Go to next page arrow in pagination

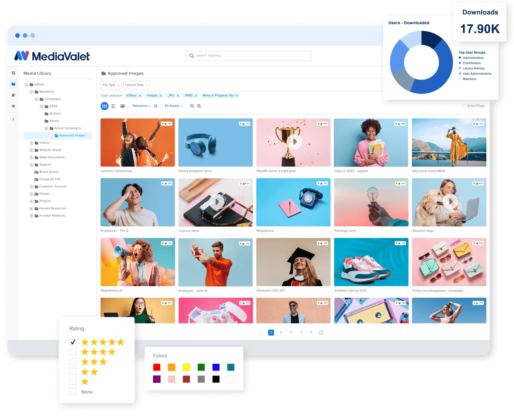point(321,333)
